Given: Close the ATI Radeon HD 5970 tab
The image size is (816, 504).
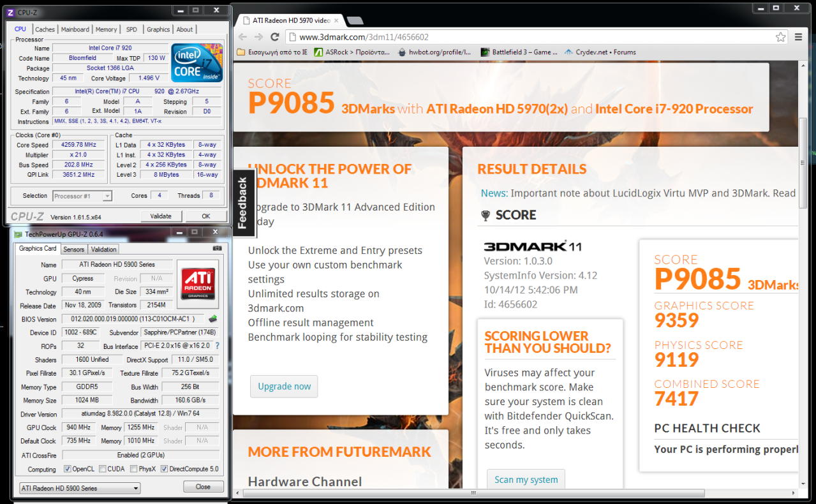Looking at the screenshot, I should pos(338,20).
